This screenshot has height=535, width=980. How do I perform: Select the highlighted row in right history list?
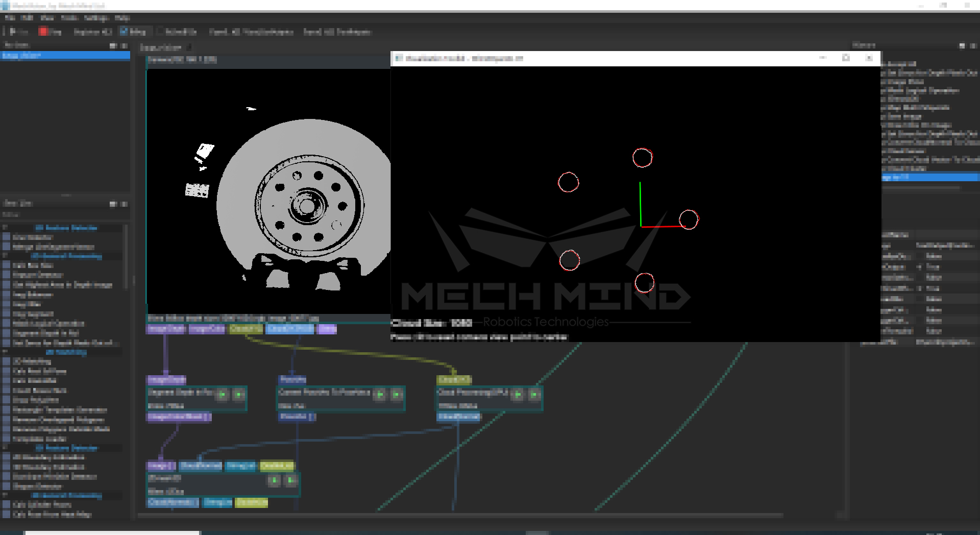point(930,177)
